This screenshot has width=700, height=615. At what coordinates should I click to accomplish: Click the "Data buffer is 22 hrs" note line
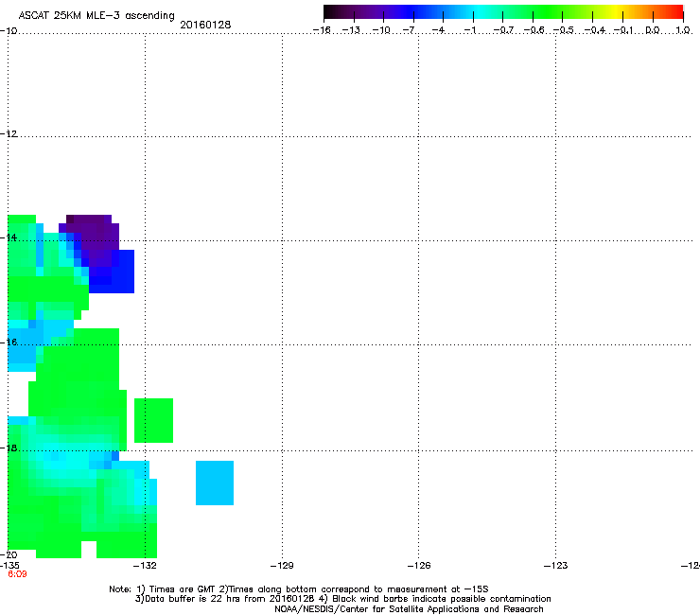pos(342,599)
